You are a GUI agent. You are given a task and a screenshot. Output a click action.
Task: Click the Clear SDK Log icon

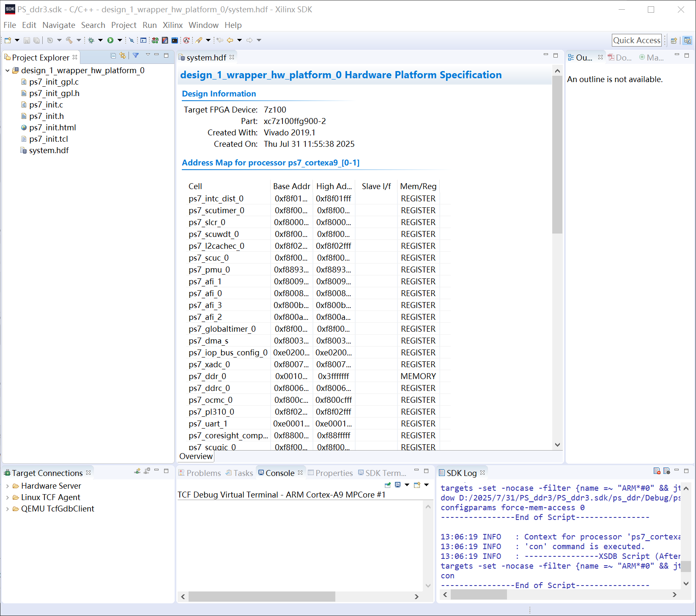click(657, 471)
